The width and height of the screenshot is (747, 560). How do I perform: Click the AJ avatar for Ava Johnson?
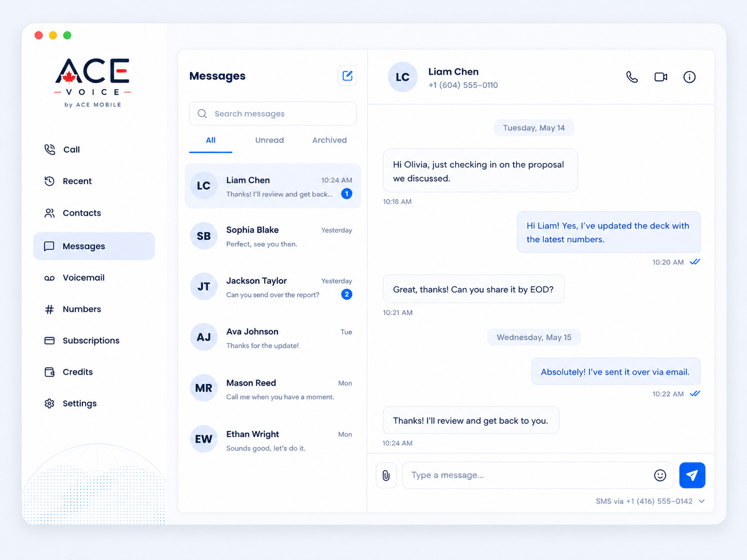tap(204, 337)
